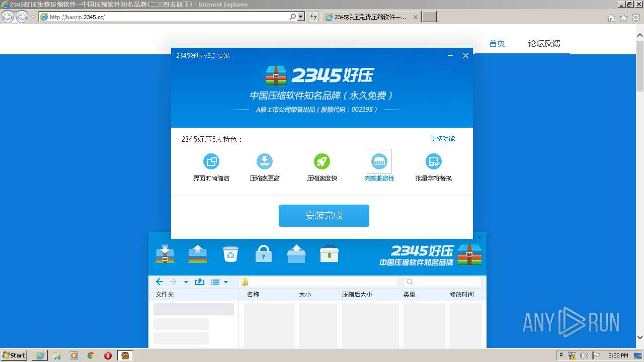Show hidden system tray icons
644x362 pixels.
pyautogui.click(x=561, y=355)
